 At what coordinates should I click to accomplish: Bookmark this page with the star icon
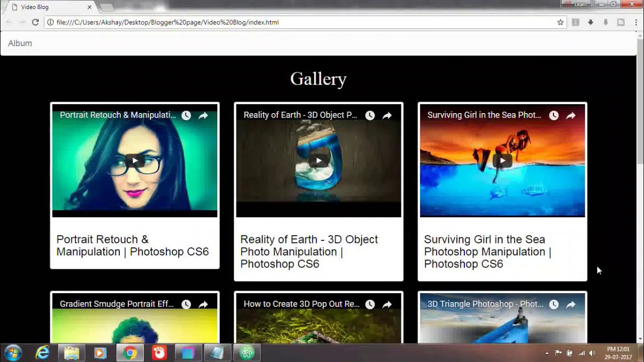560,22
